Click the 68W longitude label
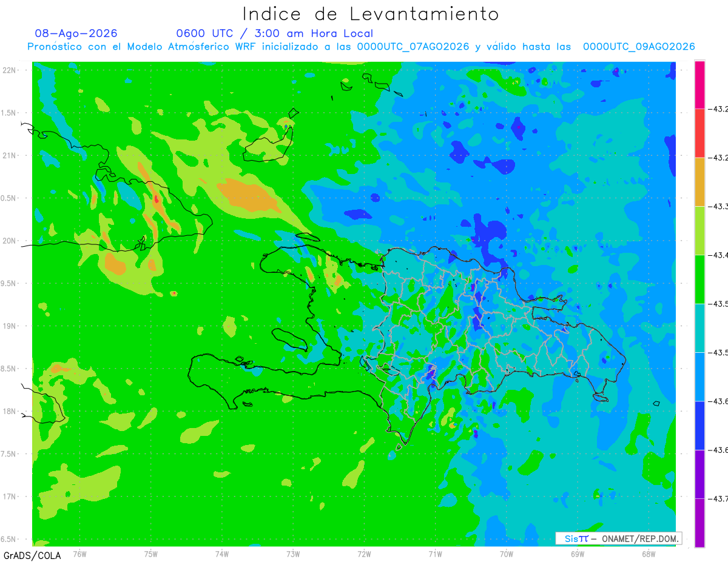 (648, 554)
